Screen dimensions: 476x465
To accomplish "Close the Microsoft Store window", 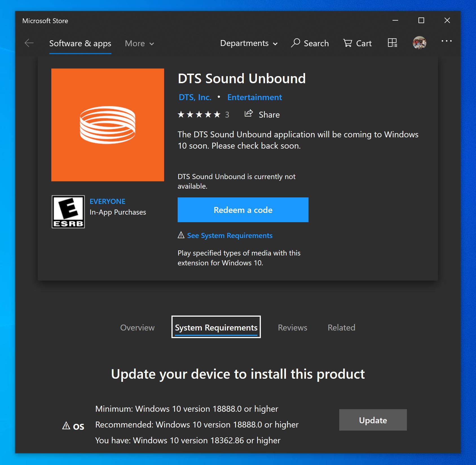I will 447,20.
